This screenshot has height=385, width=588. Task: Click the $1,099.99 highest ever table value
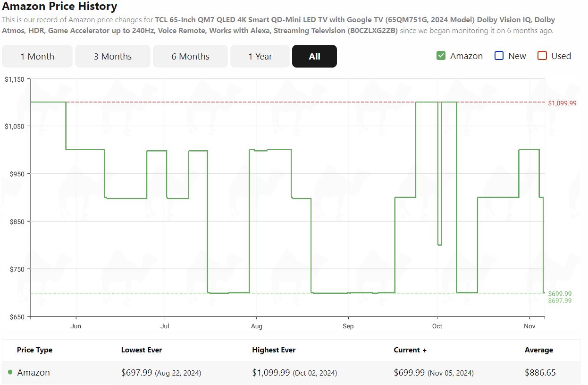click(x=271, y=373)
